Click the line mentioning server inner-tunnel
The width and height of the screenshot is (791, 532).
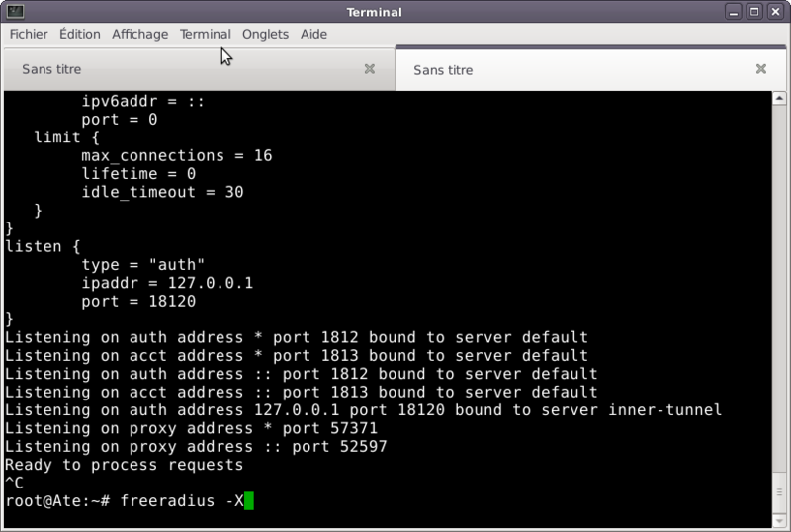click(x=363, y=410)
